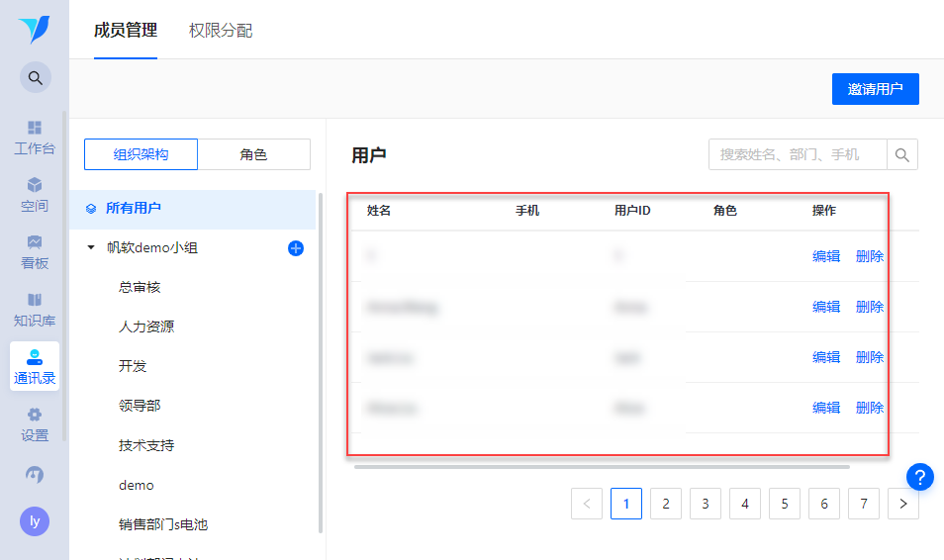The height and width of the screenshot is (560, 944).
Task: Switch to 角色 view
Action: 253,154
